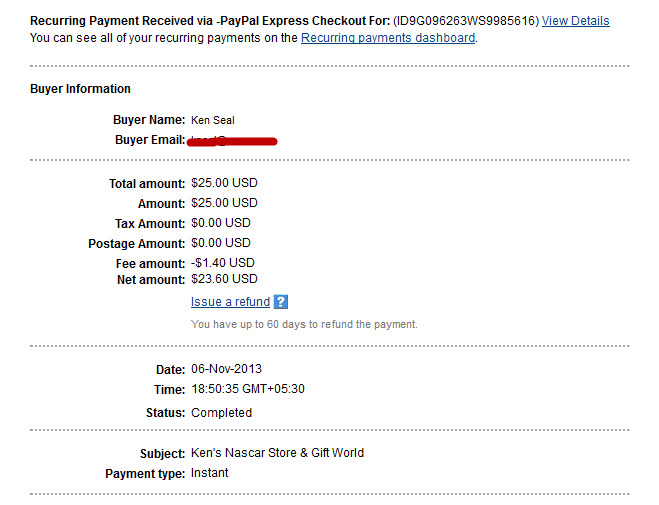Image resolution: width=659 pixels, height=505 pixels.
Task: Open the View Details link
Action: tap(575, 21)
